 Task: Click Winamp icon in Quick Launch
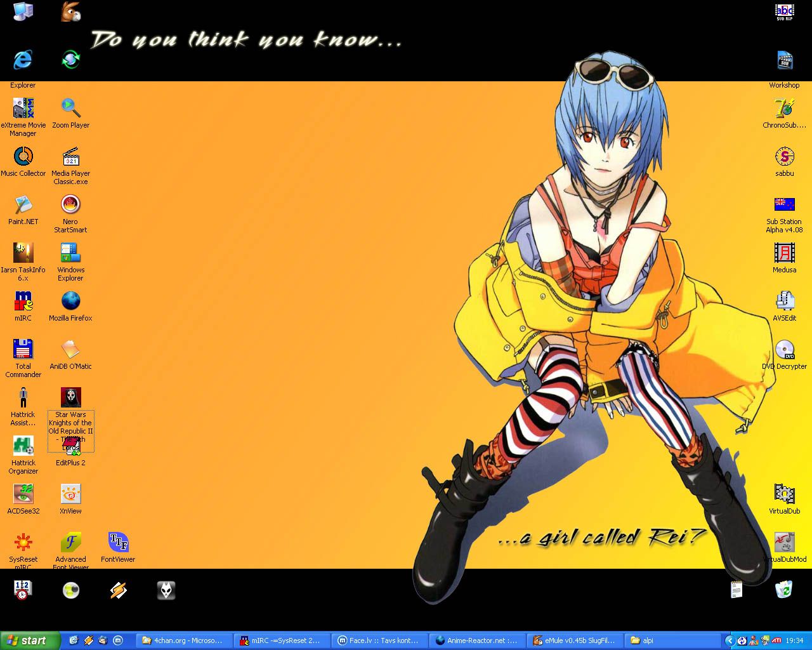coord(88,640)
